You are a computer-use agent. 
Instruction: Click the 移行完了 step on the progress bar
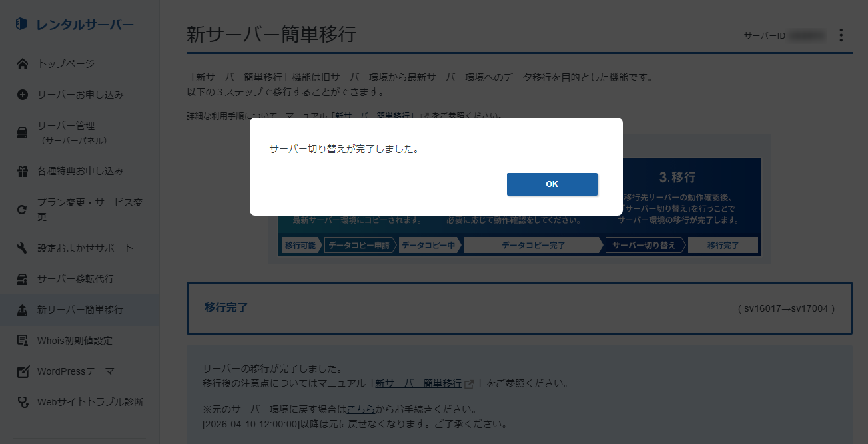(723, 245)
